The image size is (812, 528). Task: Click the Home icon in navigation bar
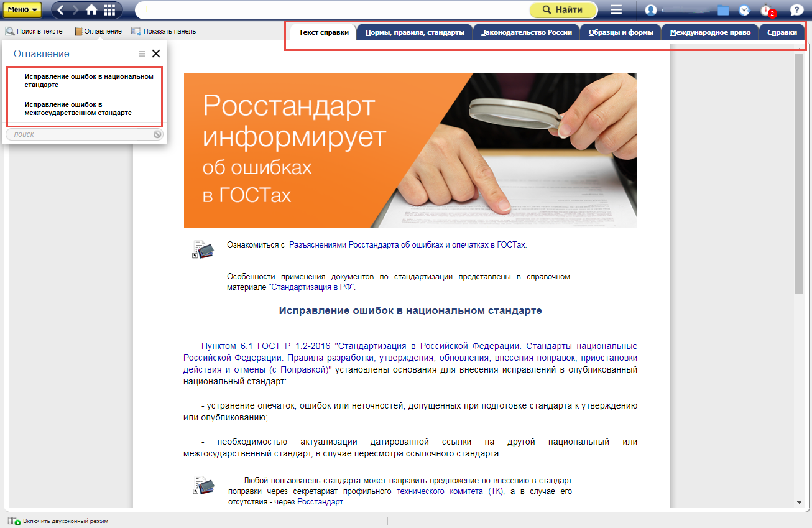tap(91, 10)
